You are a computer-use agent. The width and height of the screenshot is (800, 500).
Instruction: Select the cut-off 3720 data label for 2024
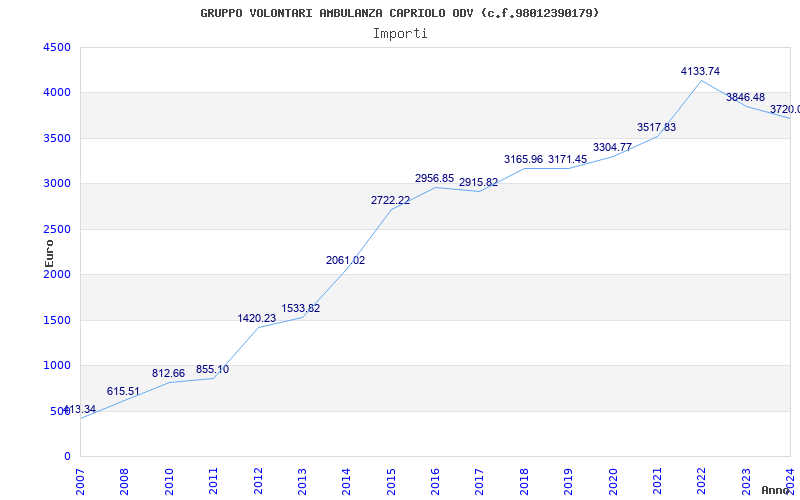pos(785,109)
